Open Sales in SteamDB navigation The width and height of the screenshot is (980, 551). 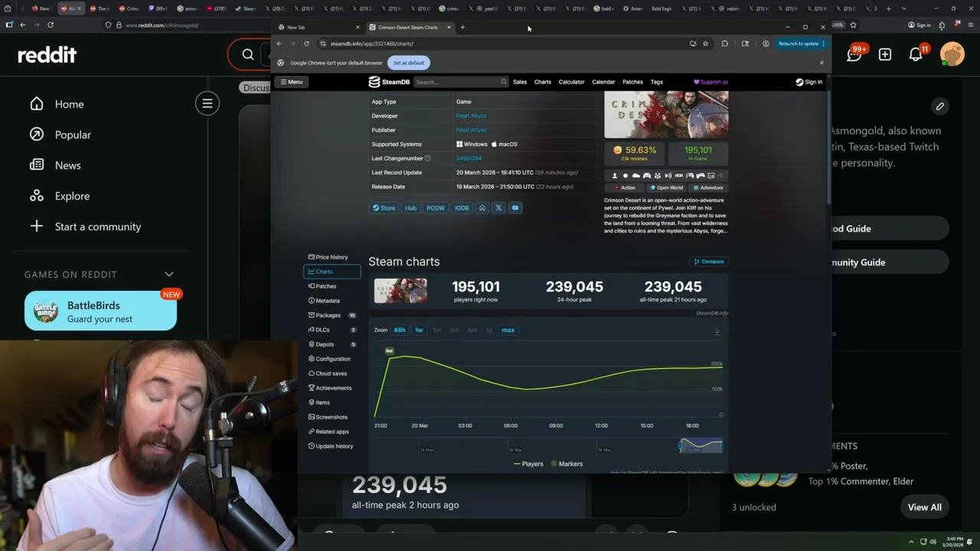click(x=520, y=82)
